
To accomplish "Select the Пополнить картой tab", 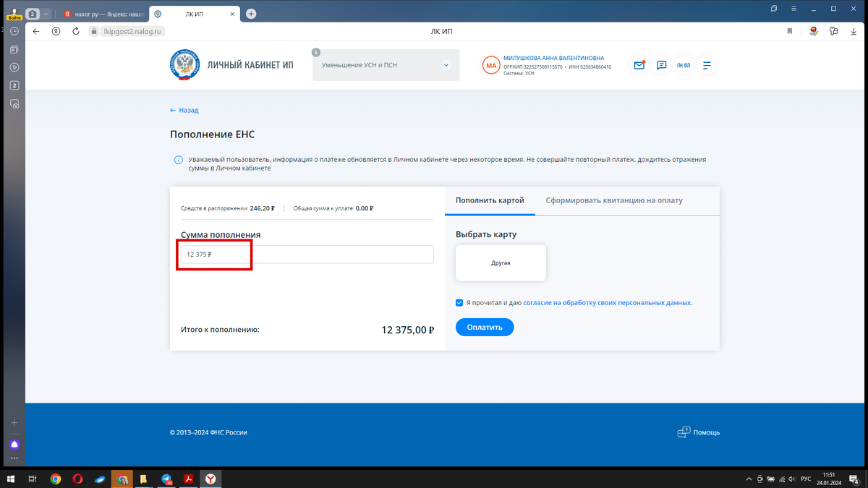I will click(489, 200).
